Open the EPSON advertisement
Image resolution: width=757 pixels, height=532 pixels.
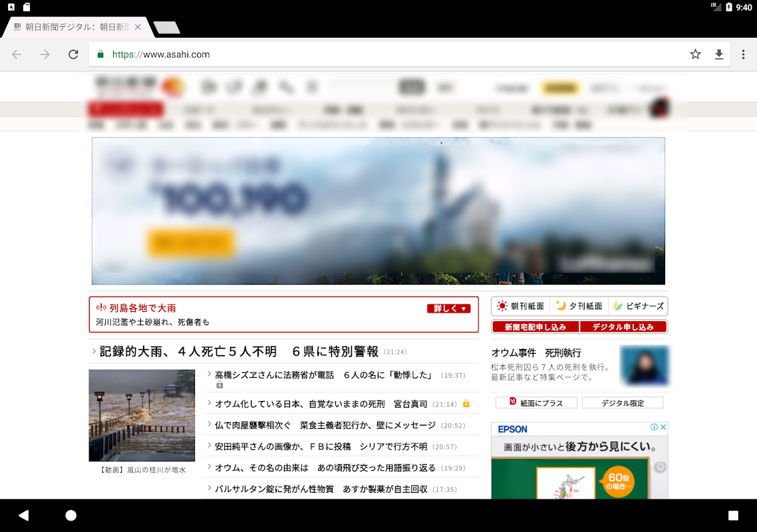click(x=579, y=461)
